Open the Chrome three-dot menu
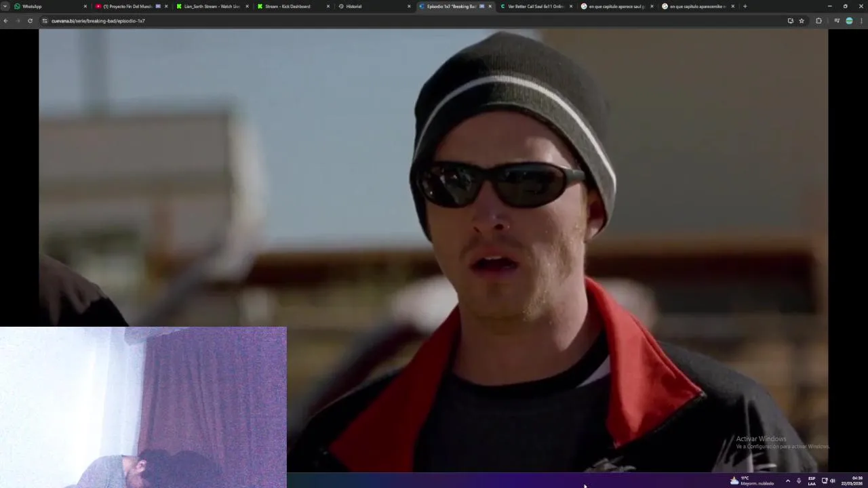Image resolution: width=868 pixels, height=488 pixels. 862,21
